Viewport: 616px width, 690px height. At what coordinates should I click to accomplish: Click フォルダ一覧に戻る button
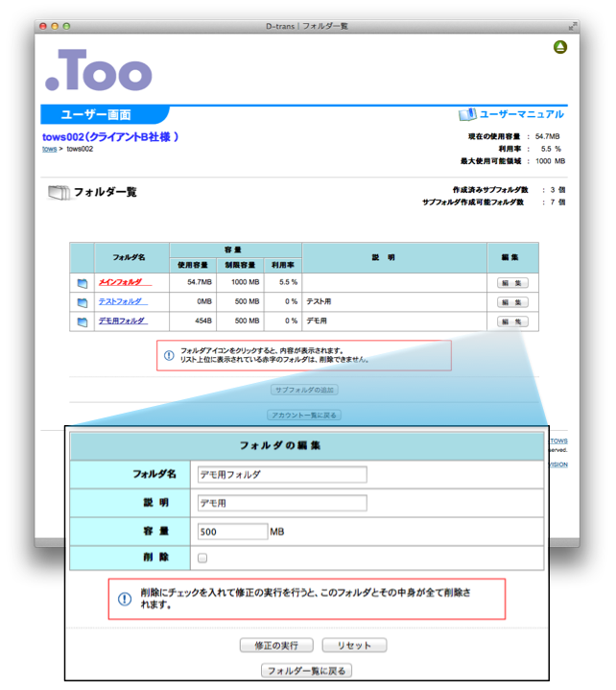click(307, 670)
